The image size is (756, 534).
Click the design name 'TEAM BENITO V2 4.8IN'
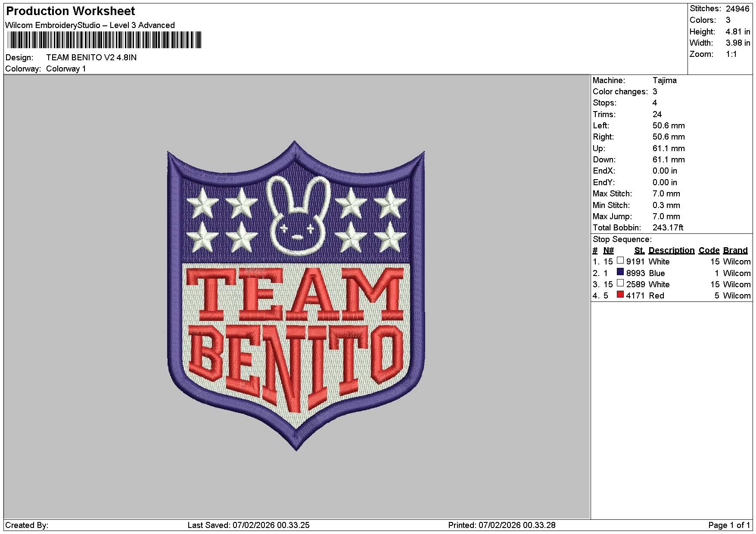[x=91, y=57]
